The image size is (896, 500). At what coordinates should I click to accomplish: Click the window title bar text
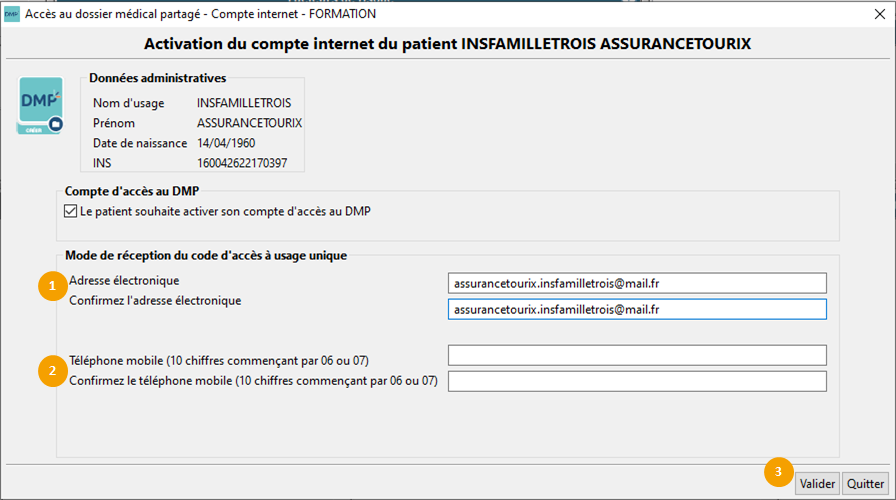[200, 14]
